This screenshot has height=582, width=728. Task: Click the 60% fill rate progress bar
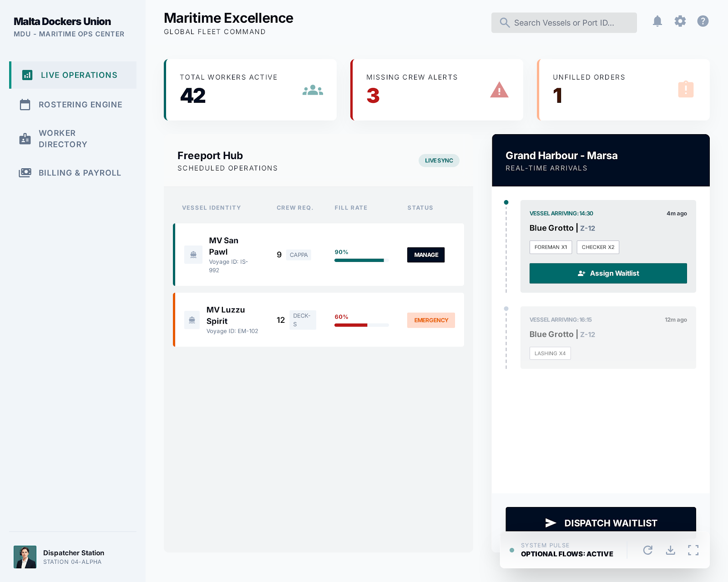click(x=361, y=325)
